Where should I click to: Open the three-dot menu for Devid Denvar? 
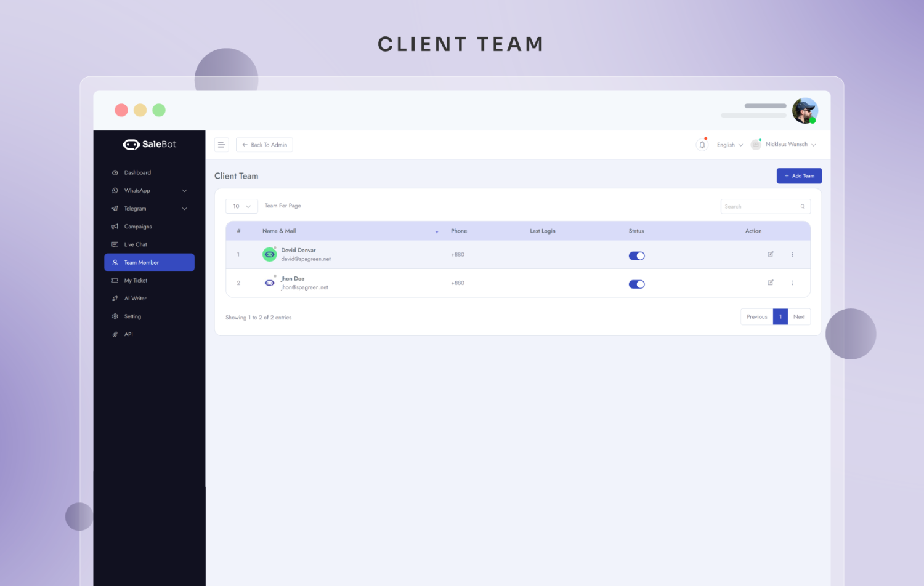(x=792, y=254)
